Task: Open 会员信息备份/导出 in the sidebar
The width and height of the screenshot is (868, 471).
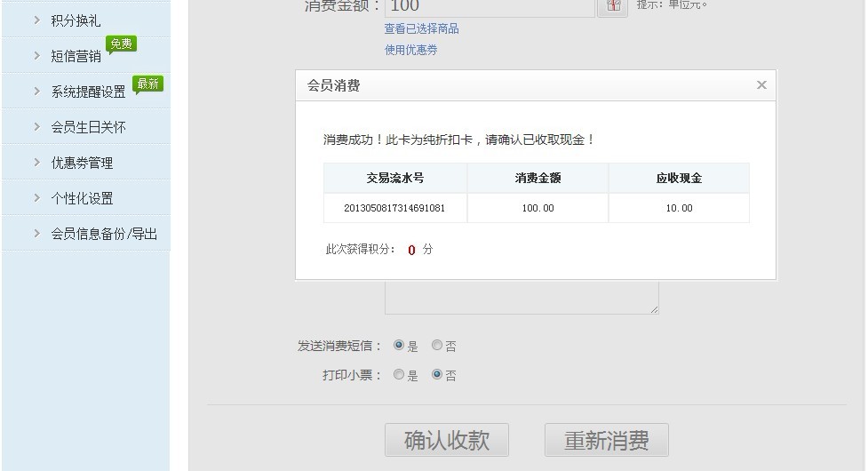Action: coord(103,234)
